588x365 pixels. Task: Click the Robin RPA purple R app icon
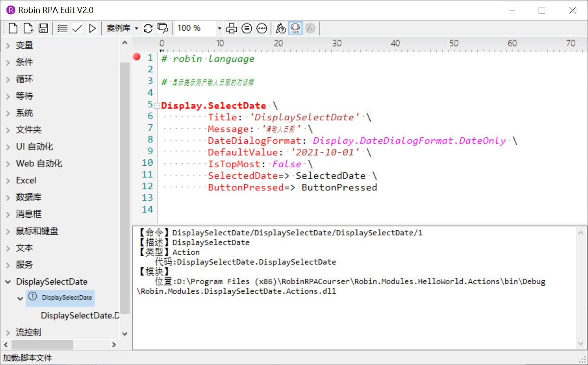coord(10,10)
